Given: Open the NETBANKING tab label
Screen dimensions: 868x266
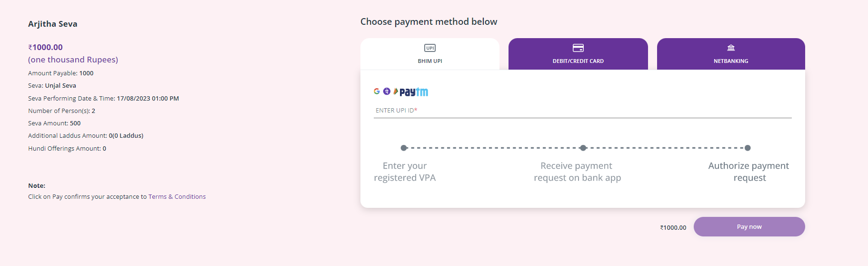Looking at the screenshot, I should tap(731, 61).
